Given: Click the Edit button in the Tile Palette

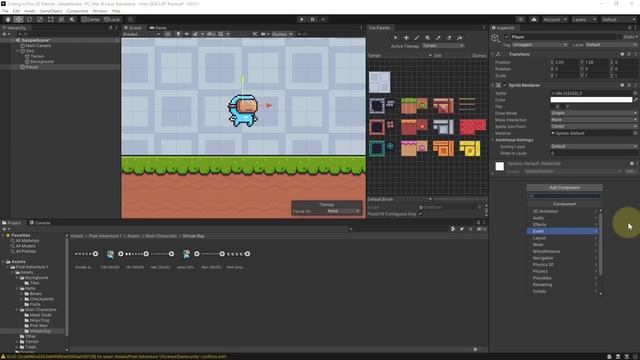Looking at the screenshot, I should (x=438, y=55).
